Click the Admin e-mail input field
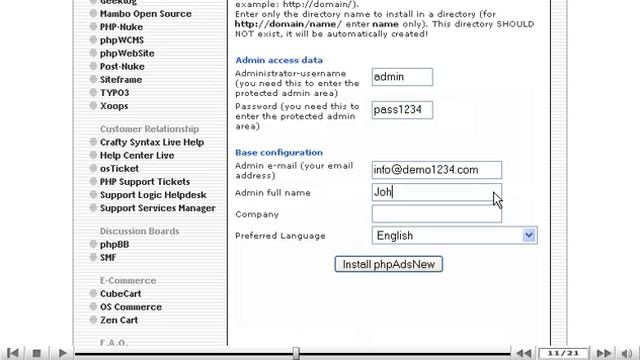This screenshot has height=360, width=640. coord(437,170)
